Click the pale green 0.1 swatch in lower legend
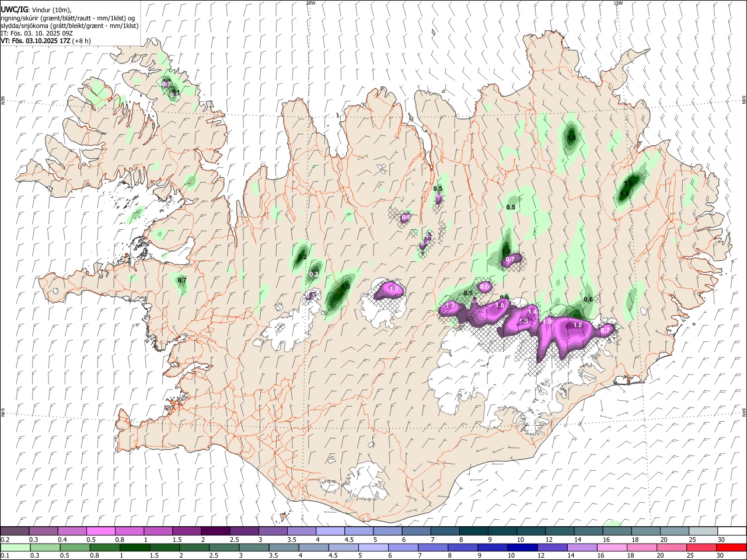747x560 pixels. click(x=15, y=548)
